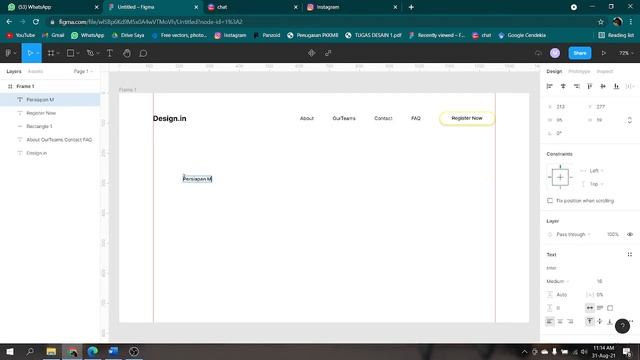Open the help question mark button

[622, 326]
